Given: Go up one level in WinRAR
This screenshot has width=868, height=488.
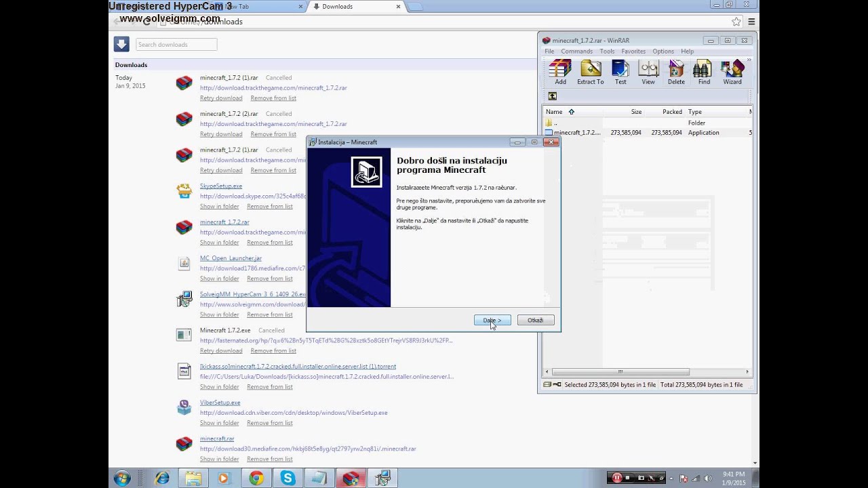Looking at the screenshot, I should click(552, 96).
